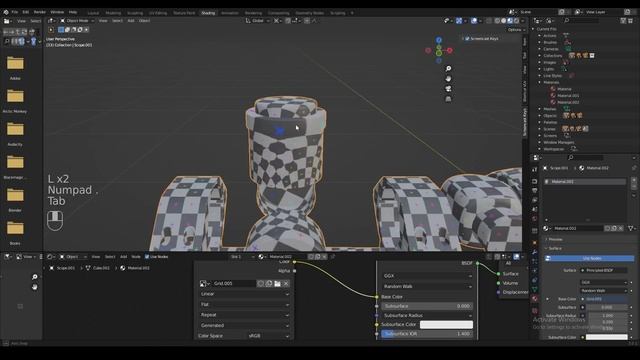Viewport: 640px width, 360px height.
Task: Adjust the Subsurface IOR slider
Action: tap(427, 334)
